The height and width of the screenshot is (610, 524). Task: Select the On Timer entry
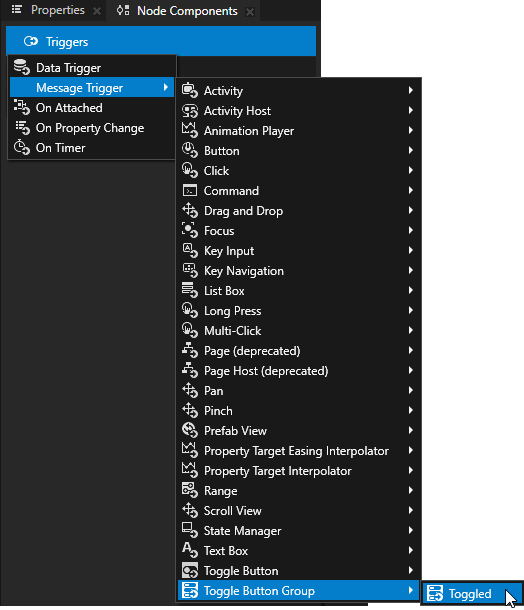92,147
